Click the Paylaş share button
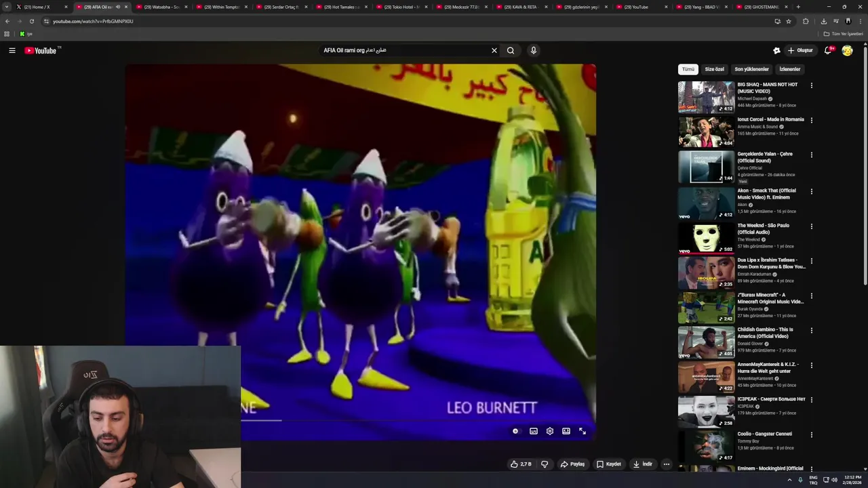This screenshot has width=868, height=488. (572, 464)
